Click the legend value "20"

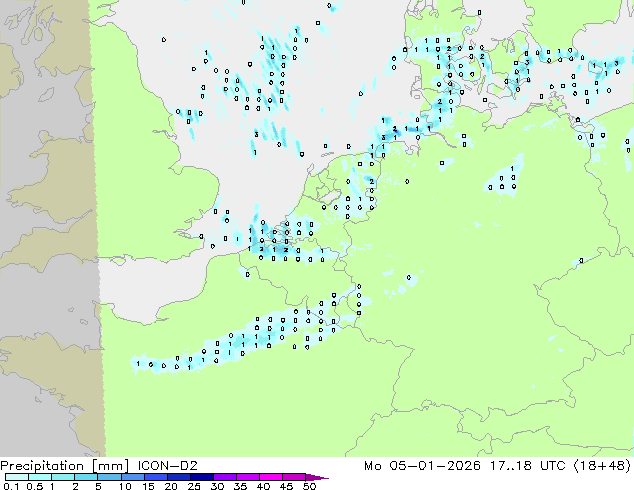click(171, 486)
